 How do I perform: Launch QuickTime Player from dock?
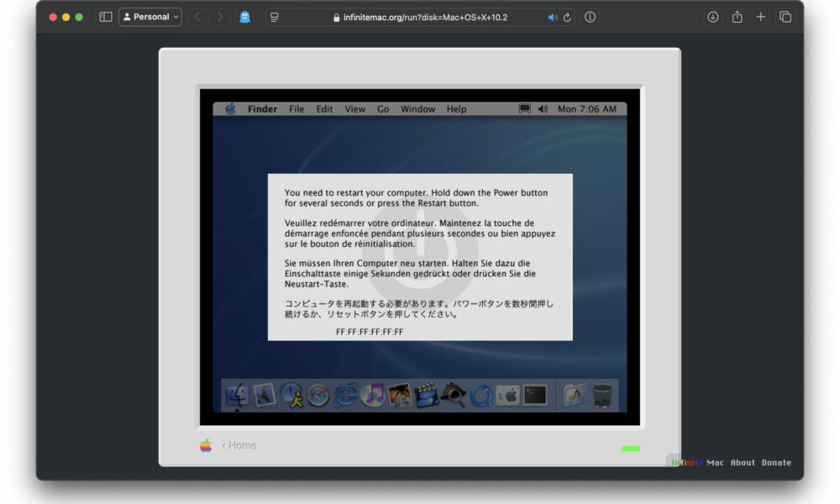(480, 396)
